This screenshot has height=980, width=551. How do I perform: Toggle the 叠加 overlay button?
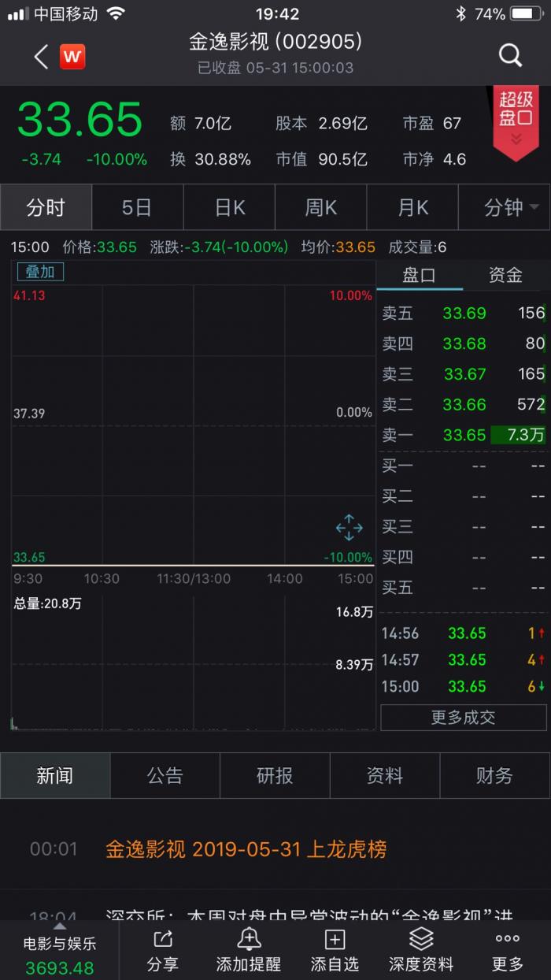(40, 272)
